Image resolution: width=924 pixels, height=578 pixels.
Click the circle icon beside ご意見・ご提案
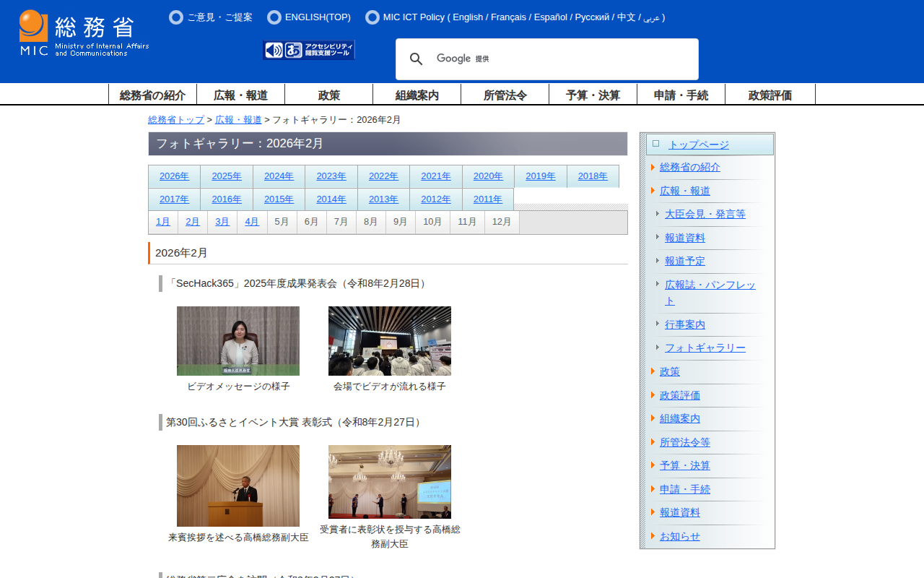click(x=176, y=17)
